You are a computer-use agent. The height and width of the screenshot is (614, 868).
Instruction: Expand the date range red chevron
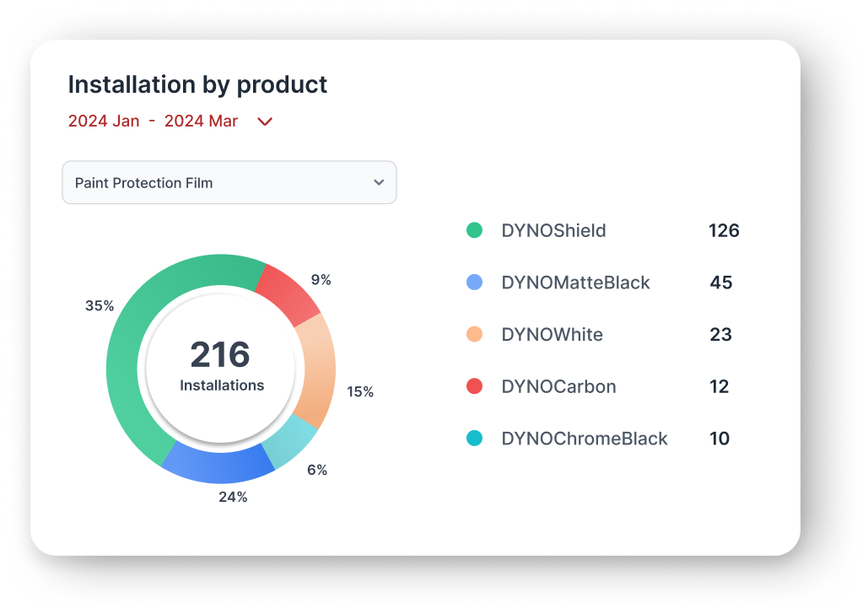tap(265, 121)
